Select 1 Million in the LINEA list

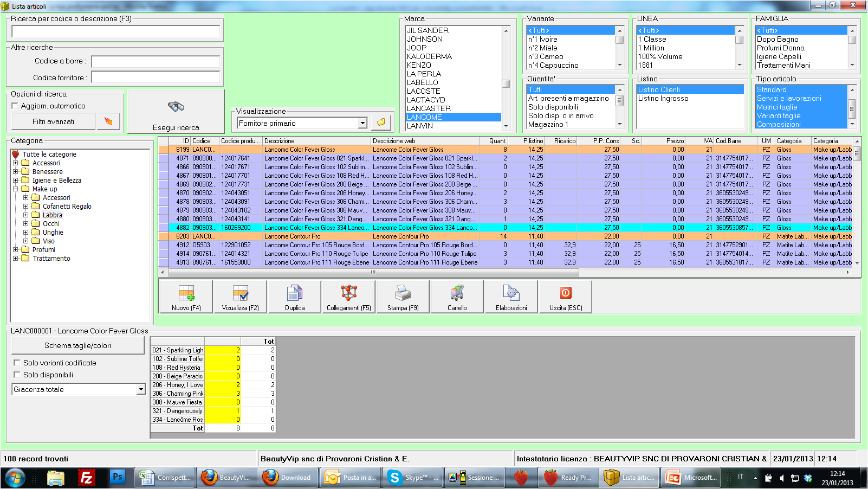click(685, 48)
